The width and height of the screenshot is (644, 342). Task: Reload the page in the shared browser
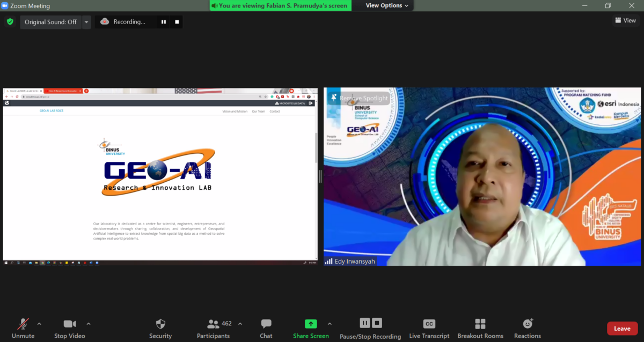tap(17, 96)
